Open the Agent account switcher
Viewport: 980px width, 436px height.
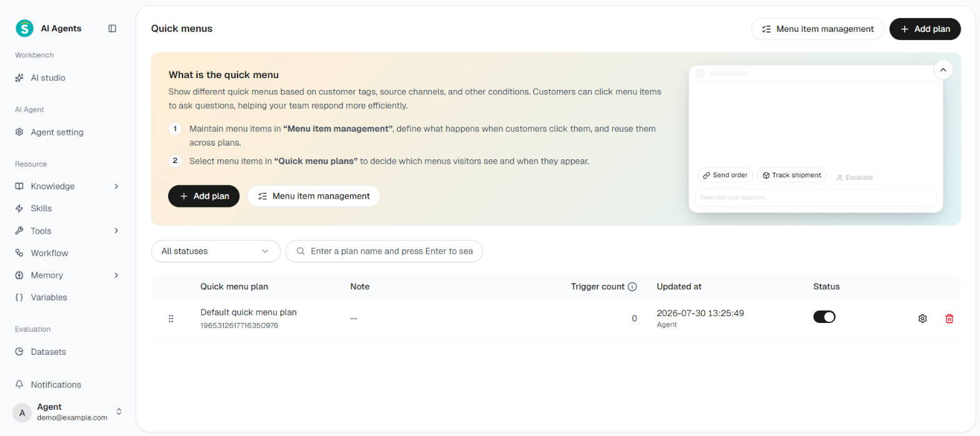[67, 412]
